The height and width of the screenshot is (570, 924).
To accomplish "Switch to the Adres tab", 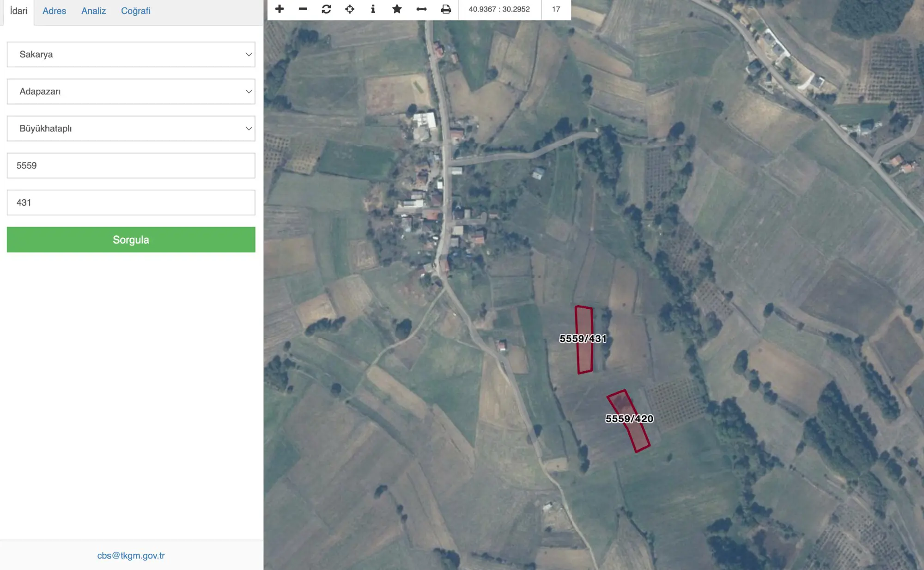I will [54, 11].
